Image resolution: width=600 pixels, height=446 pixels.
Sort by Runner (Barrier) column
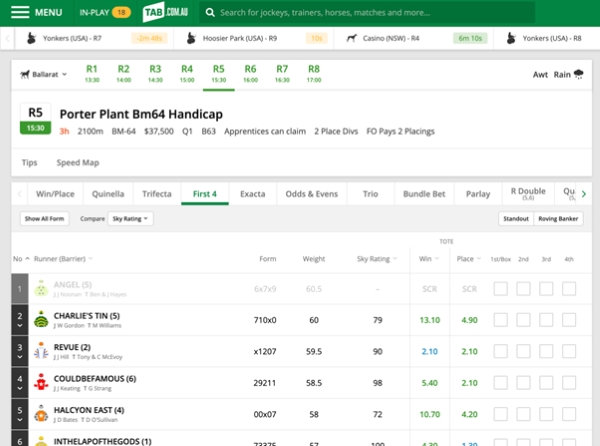click(63, 259)
